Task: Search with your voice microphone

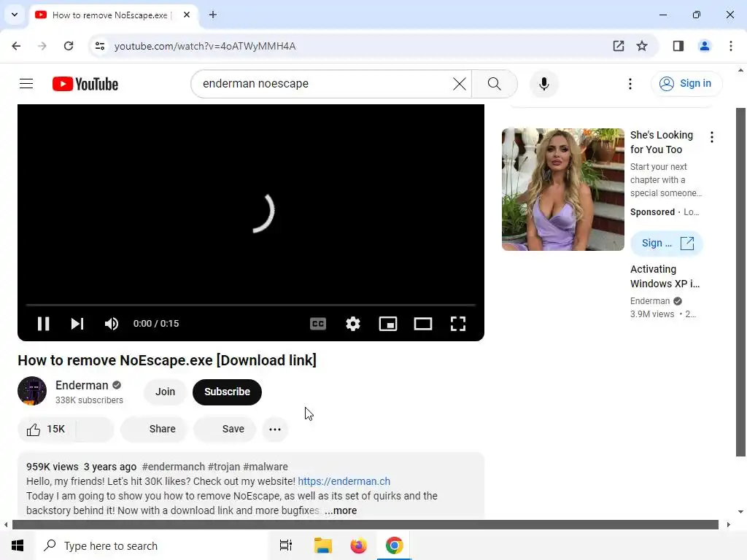Action: 543,84
